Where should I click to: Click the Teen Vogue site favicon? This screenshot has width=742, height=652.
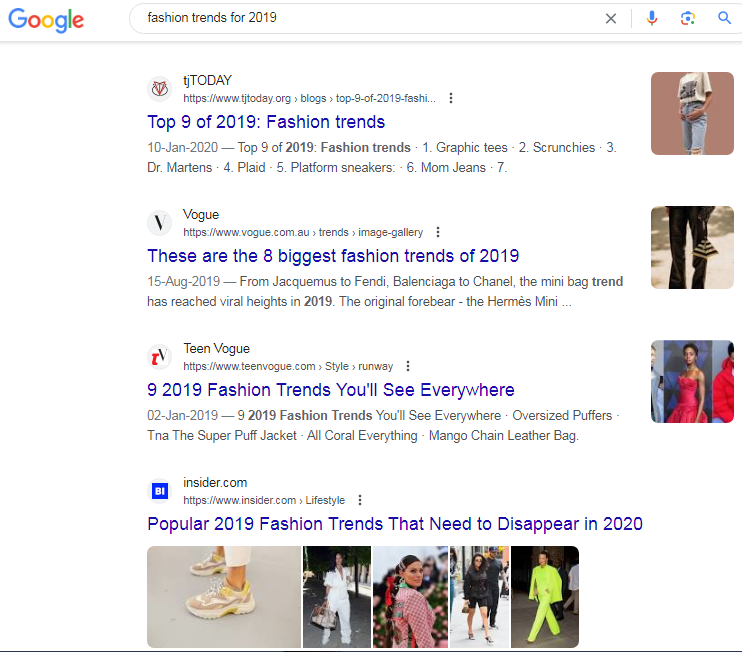click(x=160, y=357)
